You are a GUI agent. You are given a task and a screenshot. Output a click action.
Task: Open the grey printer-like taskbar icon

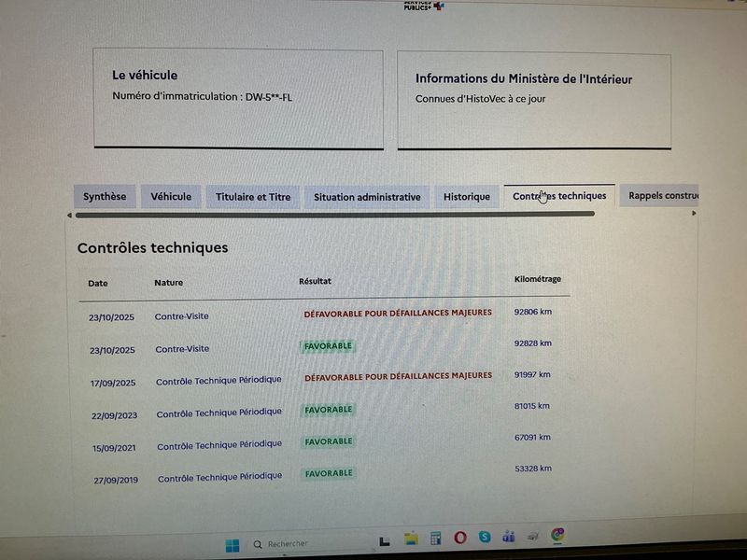click(x=532, y=536)
